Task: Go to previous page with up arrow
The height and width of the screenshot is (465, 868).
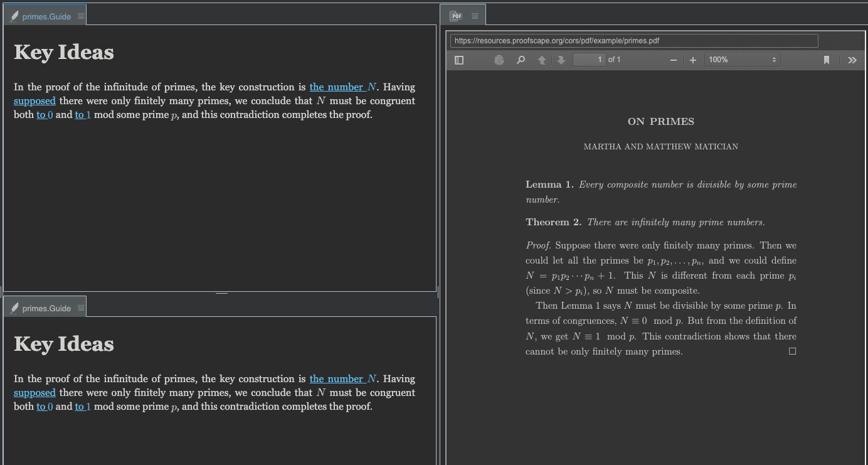Action: (542, 60)
